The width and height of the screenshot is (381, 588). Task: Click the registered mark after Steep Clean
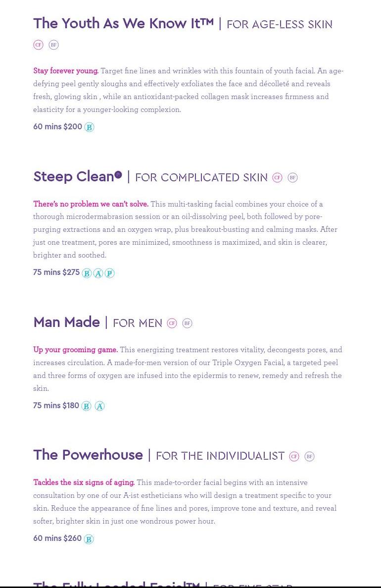(x=118, y=174)
